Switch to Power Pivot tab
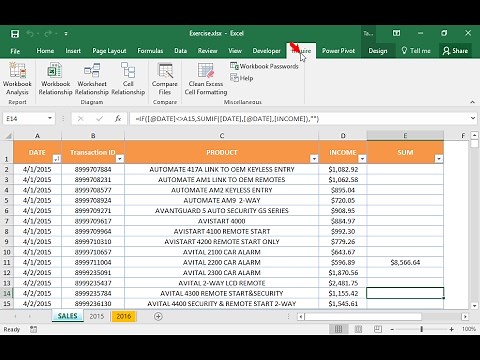This screenshot has height=360, width=480. [338, 51]
